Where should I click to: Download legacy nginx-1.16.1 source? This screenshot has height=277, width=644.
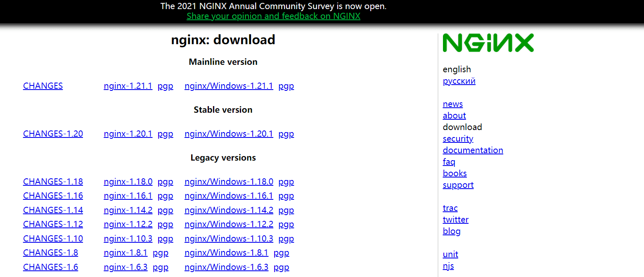click(128, 196)
